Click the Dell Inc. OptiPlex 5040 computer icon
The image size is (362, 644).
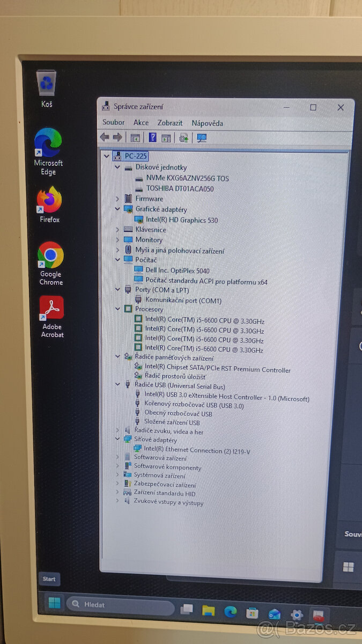[x=138, y=270]
